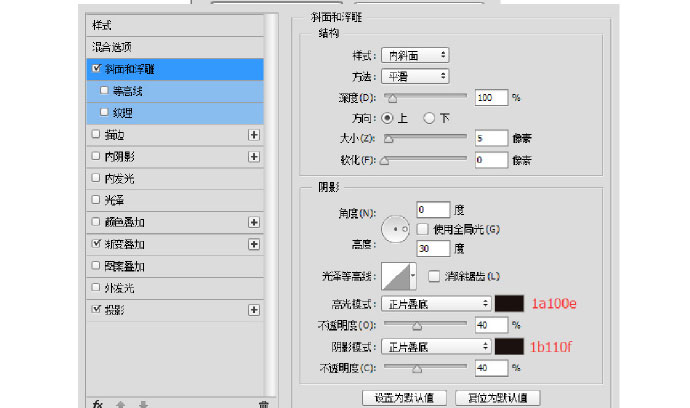This screenshot has width=690, height=408.
Task: Click the 角度 value field
Action: pyautogui.click(x=433, y=210)
